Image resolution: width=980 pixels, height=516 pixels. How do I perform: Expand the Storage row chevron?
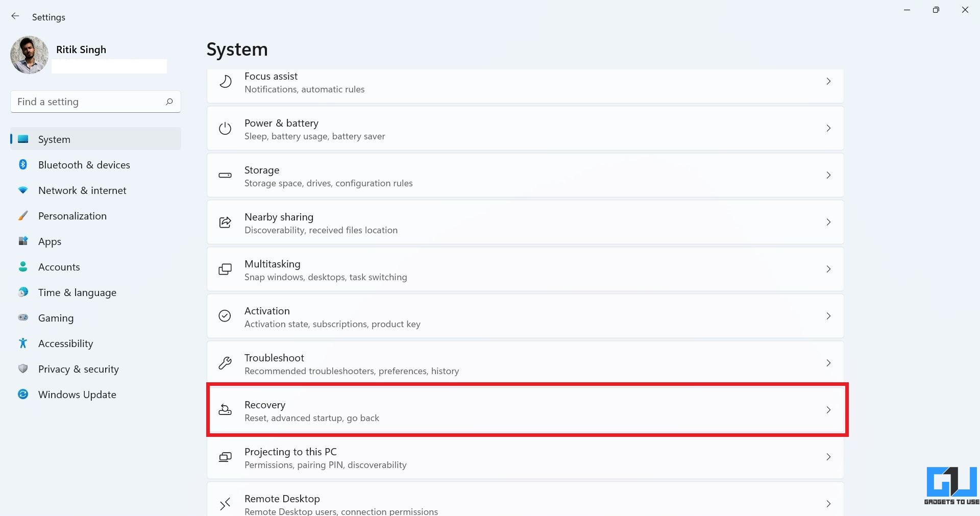click(828, 176)
